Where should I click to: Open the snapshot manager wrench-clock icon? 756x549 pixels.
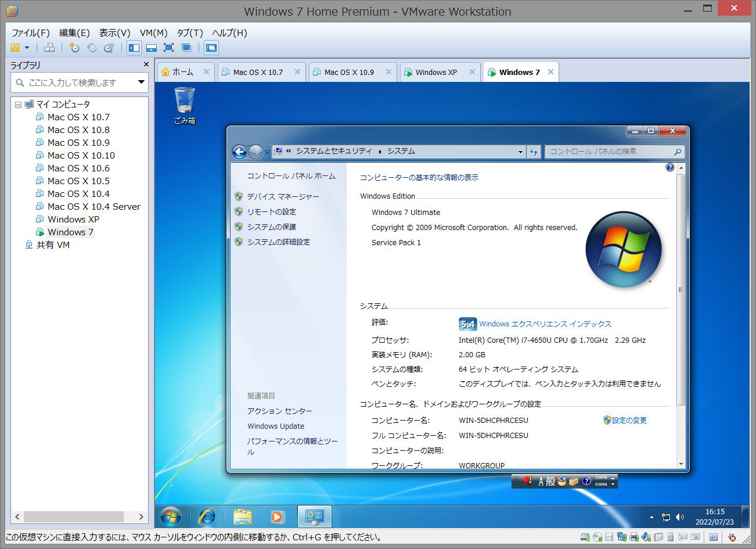pos(109,48)
